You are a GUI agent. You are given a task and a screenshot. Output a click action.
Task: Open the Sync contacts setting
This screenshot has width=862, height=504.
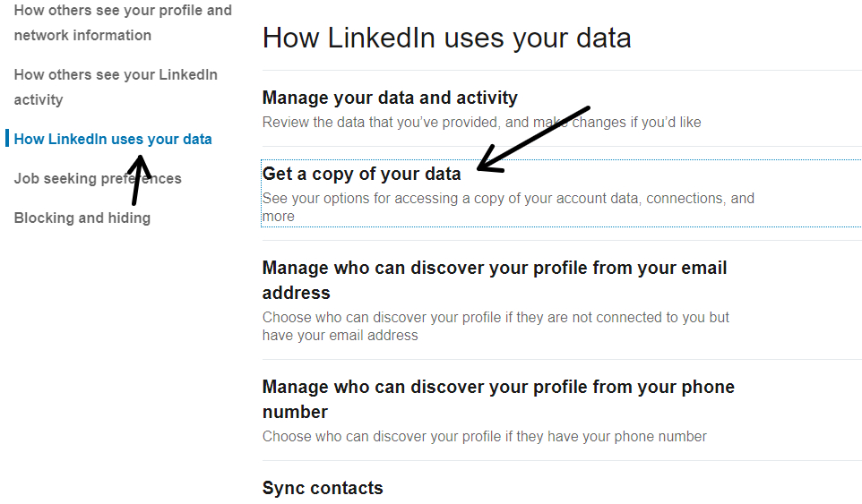(x=323, y=488)
